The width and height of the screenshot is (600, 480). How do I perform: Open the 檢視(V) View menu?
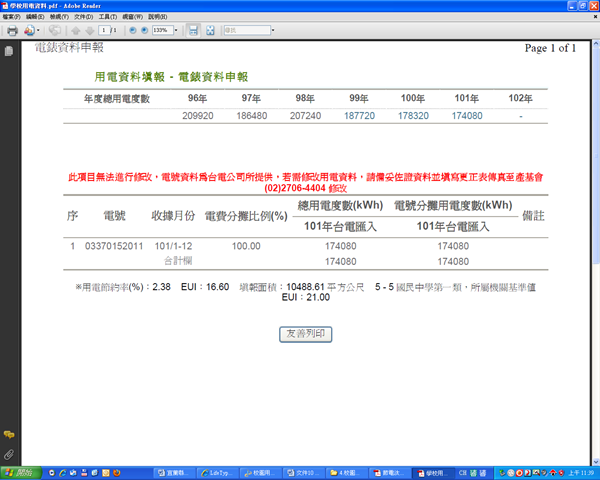[x=59, y=17]
